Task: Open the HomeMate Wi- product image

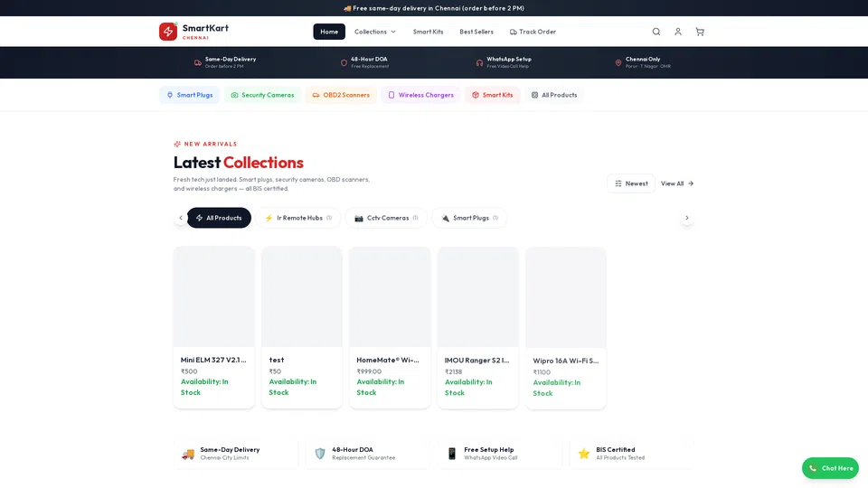Action: pos(390,297)
